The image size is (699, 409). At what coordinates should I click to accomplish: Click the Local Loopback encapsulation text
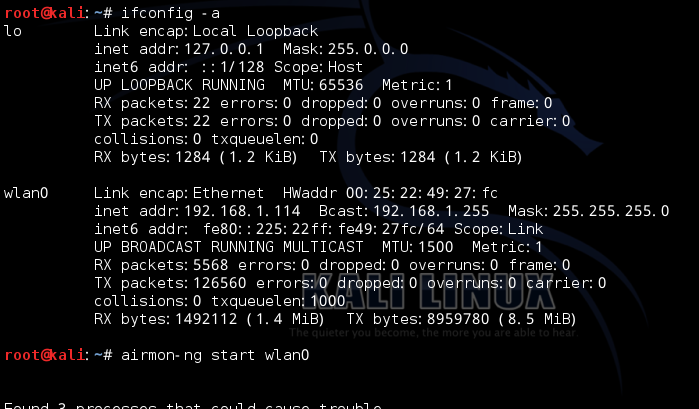[255, 31]
